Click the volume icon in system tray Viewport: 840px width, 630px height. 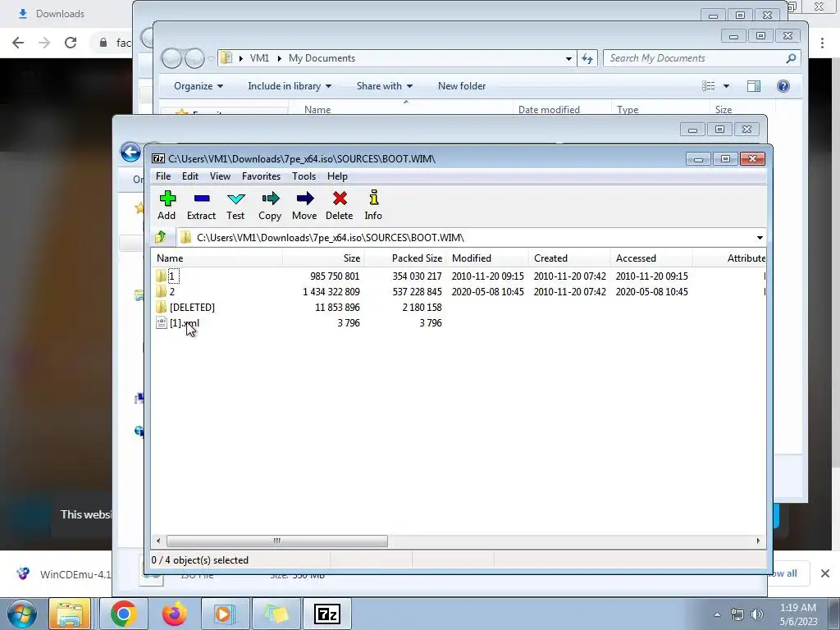(x=757, y=614)
